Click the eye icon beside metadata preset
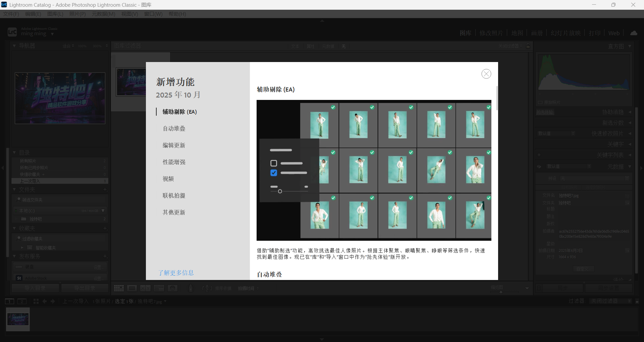Screen dimensions: 644x342 (539, 167)
